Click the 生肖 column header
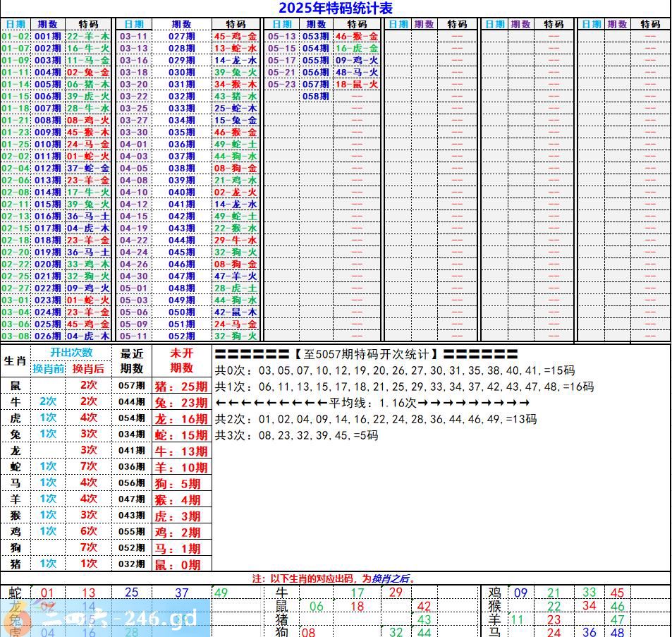The height and width of the screenshot is (637, 672). [x=15, y=360]
